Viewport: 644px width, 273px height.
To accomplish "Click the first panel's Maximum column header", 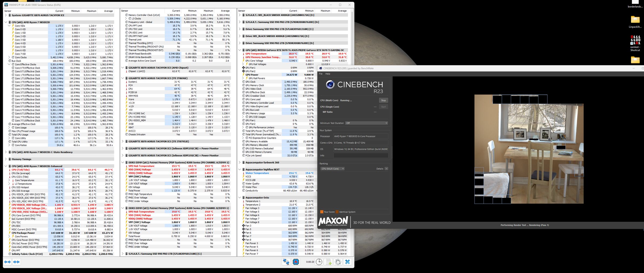I will tap(92, 11).
